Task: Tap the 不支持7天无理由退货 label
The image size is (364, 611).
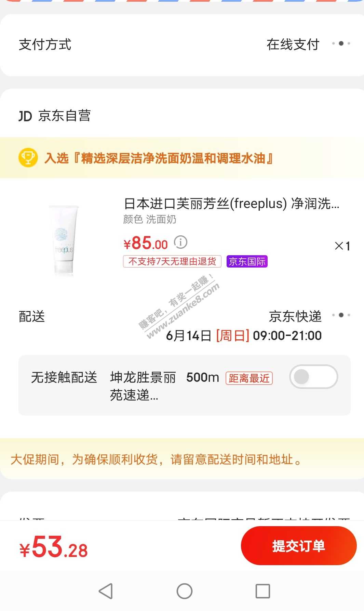Action: pos(172,261)
